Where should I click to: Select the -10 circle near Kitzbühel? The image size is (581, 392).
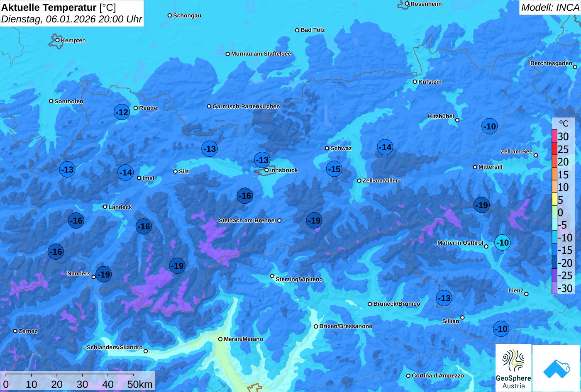click(x=490, y=126)
